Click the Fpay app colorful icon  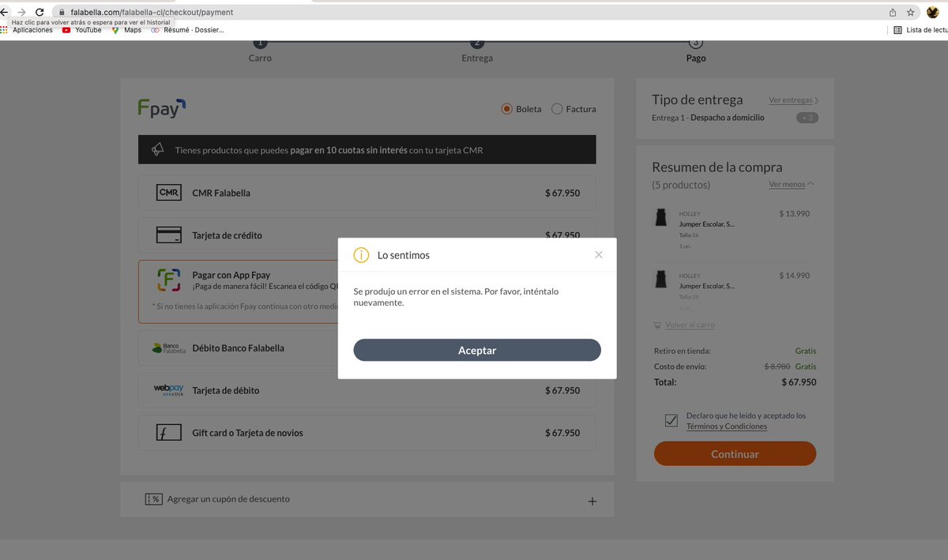tap(168, 280)
